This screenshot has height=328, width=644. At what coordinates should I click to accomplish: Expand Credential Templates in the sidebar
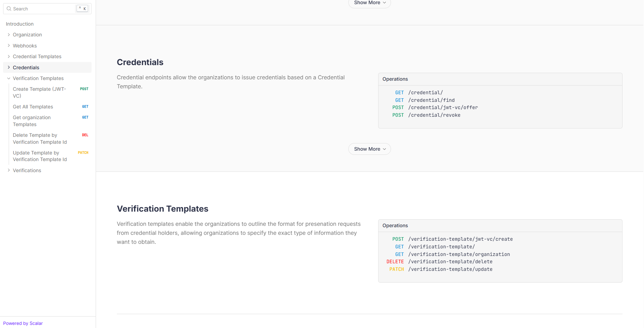pos(9,56)
